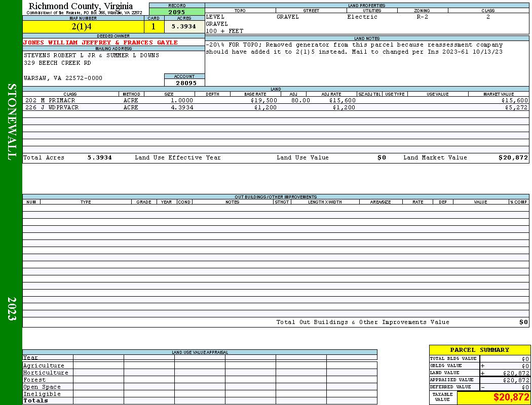Click APPRAISED VALUE amount in summary
532x405 pixels.
click(x=516, y=381)
